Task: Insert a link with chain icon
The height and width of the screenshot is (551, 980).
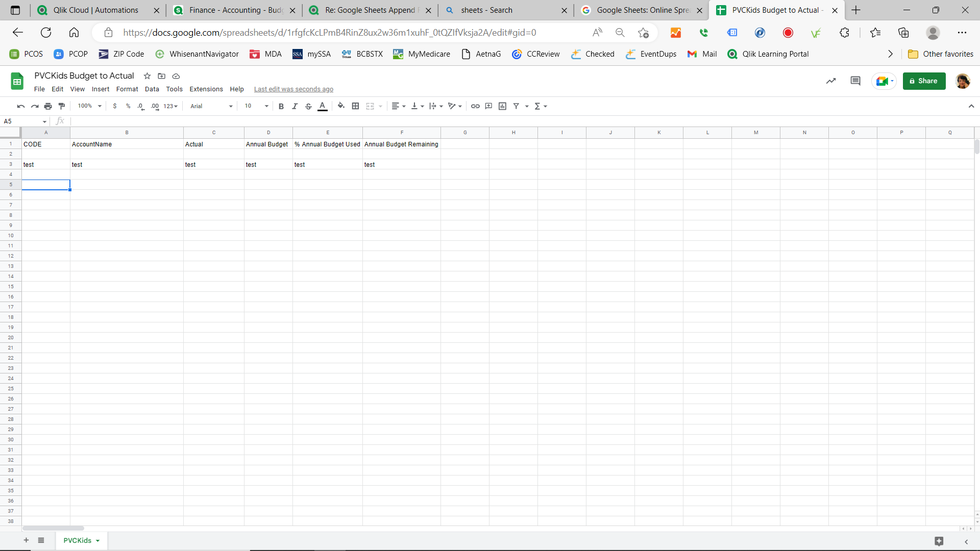Action: point(475,106)
